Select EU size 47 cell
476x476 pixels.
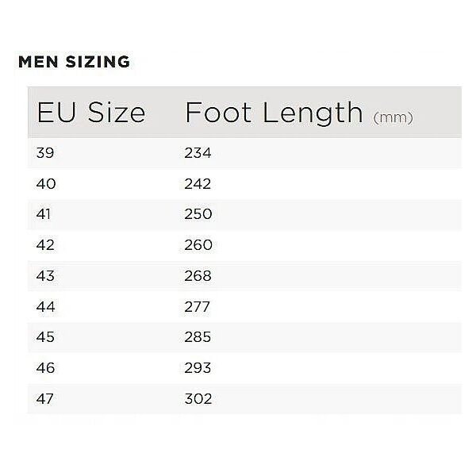point(44,398)
